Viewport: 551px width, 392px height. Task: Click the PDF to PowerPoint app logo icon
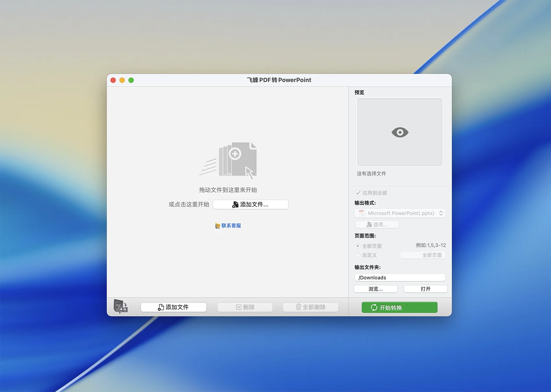point(121,306)
